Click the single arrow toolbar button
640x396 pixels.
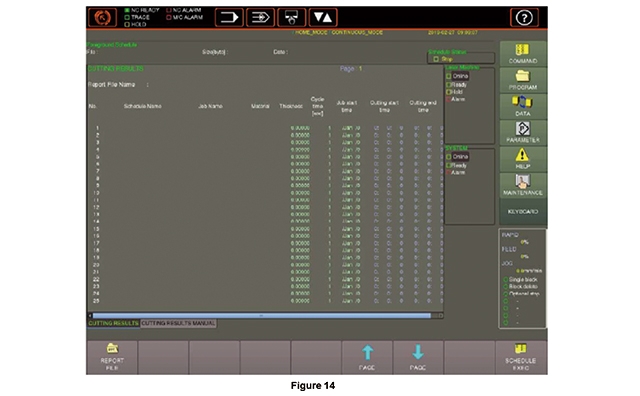coord(229,18)
